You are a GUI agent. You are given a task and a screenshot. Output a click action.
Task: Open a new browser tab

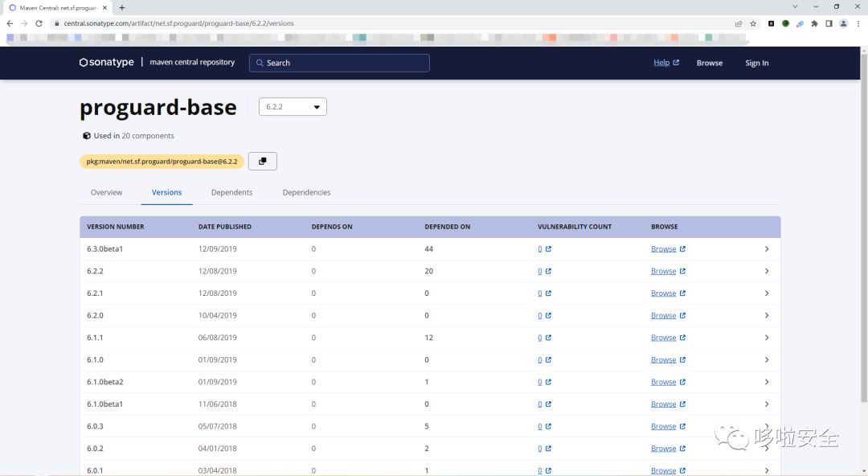122,8
